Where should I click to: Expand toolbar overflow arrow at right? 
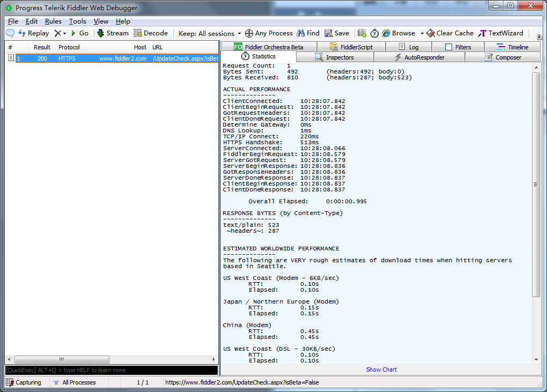point(539,36)
